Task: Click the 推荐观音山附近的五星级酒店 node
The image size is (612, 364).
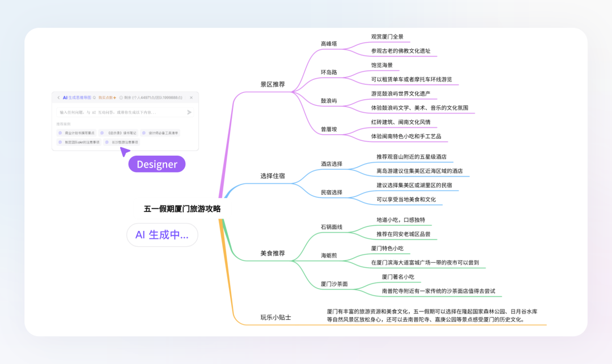Action: click(411, 157)
